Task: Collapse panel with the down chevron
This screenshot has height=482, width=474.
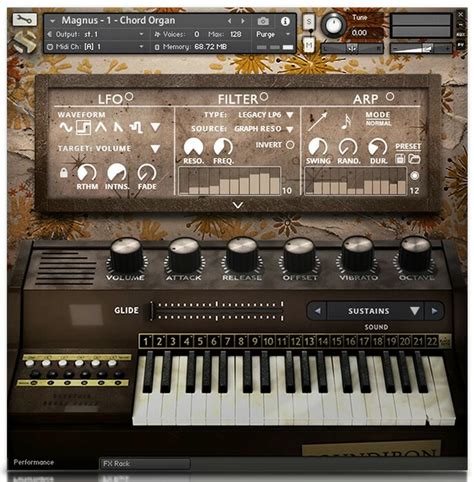Action: pyautogui.click(x=238, y=205)
